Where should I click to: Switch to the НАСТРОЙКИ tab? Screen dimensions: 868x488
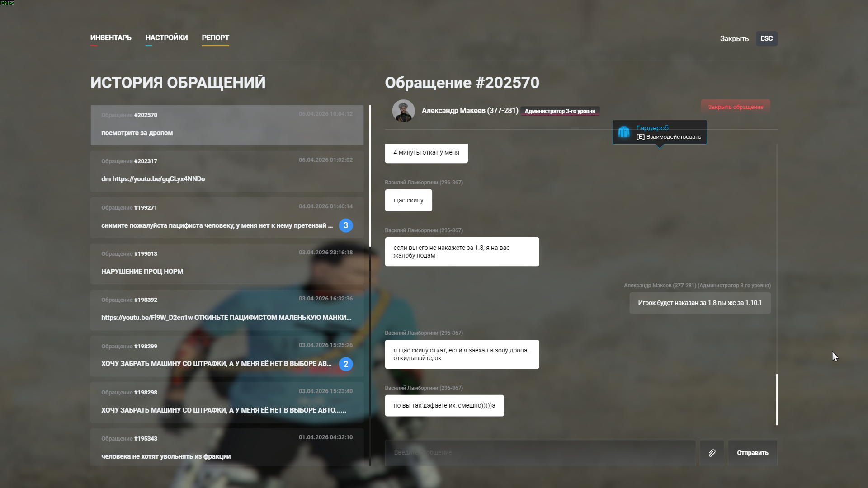pyautogui.click(x=166, y=38)
